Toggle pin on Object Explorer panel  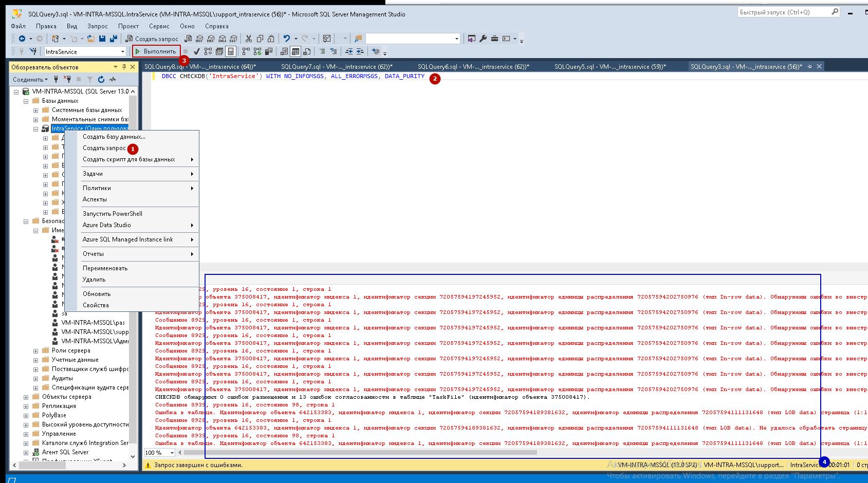tap(124, 67)
